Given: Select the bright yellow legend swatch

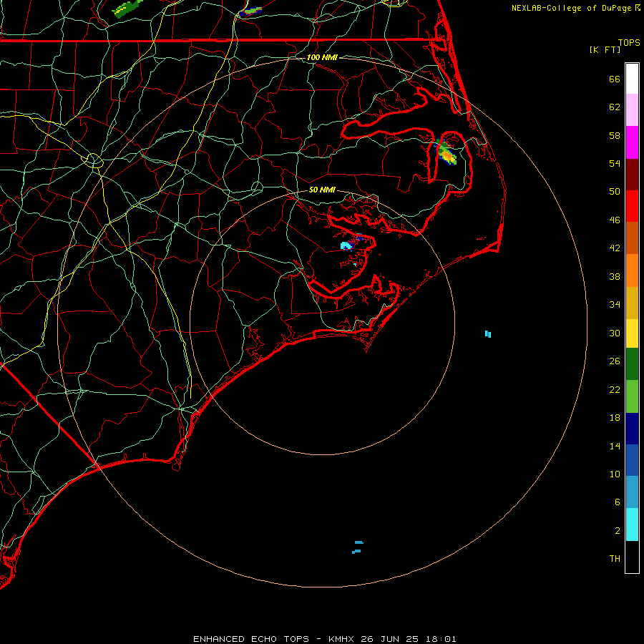Looking at the screenshot, I should tap(632, 333).
